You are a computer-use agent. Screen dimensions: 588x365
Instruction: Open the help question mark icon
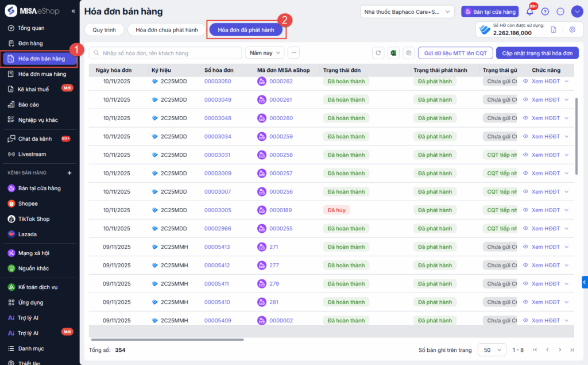tap(545, 12)
